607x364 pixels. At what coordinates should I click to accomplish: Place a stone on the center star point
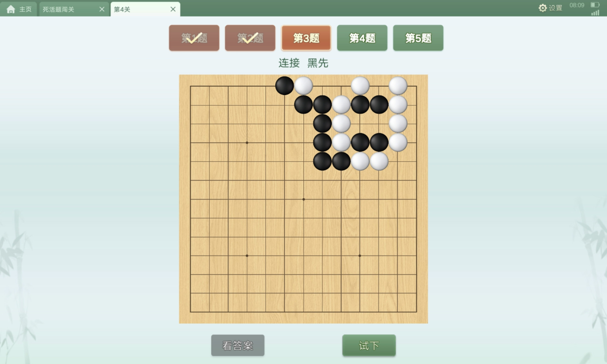pyautogui.click(x=303, y=199)
